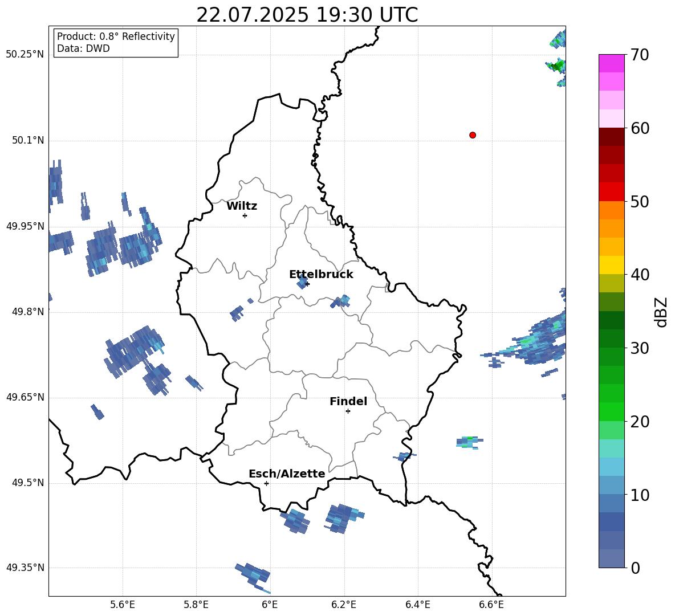Click the 49.35°N latitude label
Image resolution: width=675 pixels, height=616 pixels.
[25, 568]
